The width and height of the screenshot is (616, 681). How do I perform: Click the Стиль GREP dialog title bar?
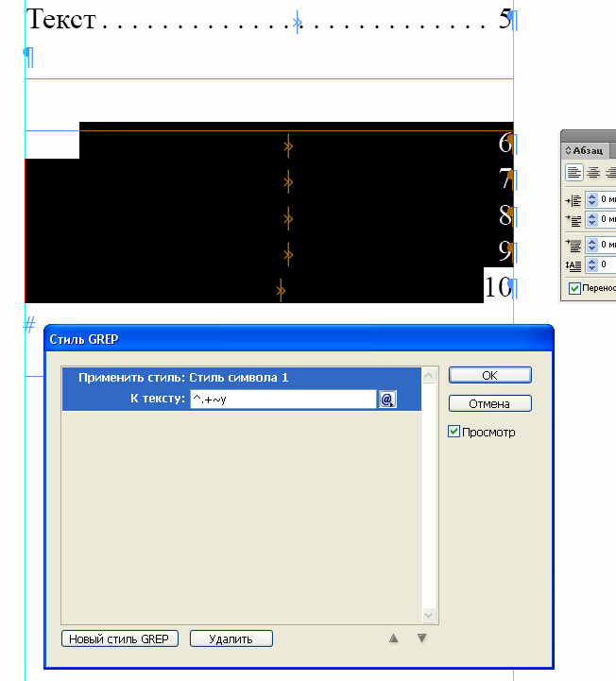coord(299,339)
